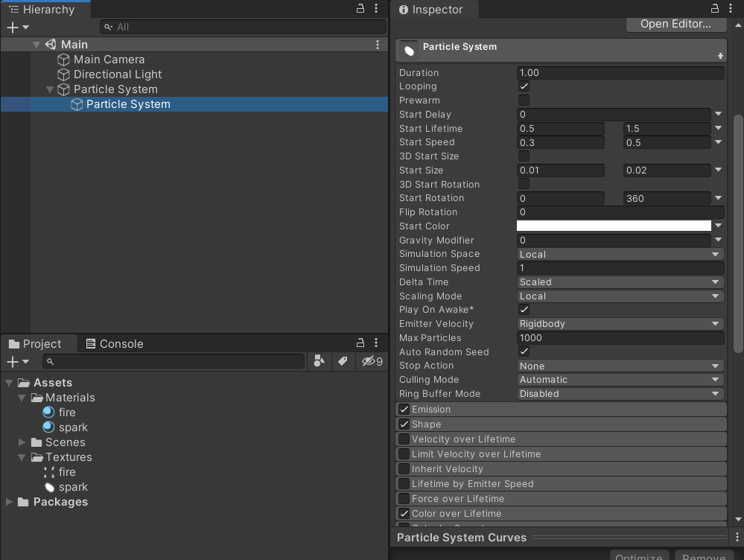The width and height of the screenshot is (744, 560).
Task: Select the Project tab
Action: (35, 343)
